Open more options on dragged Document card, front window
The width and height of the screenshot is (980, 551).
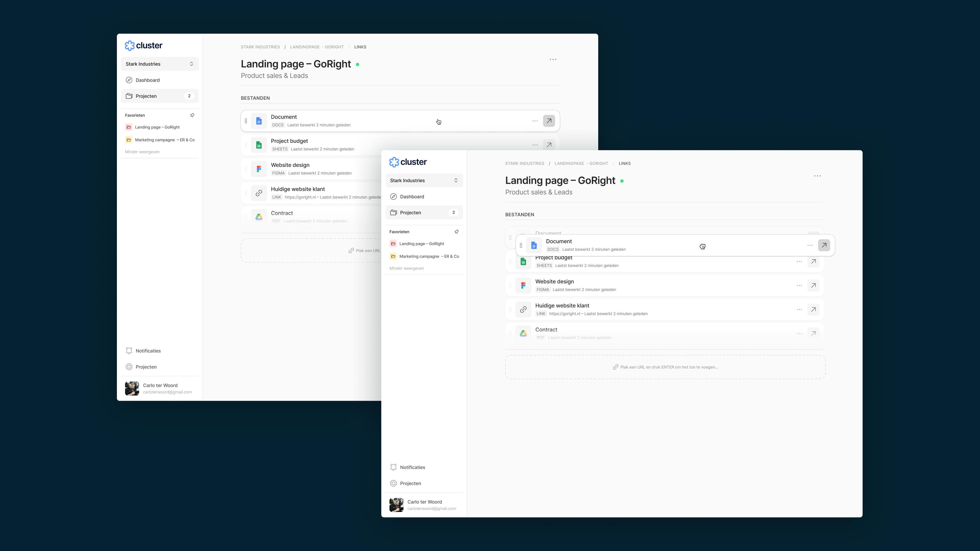pos(810,246)
